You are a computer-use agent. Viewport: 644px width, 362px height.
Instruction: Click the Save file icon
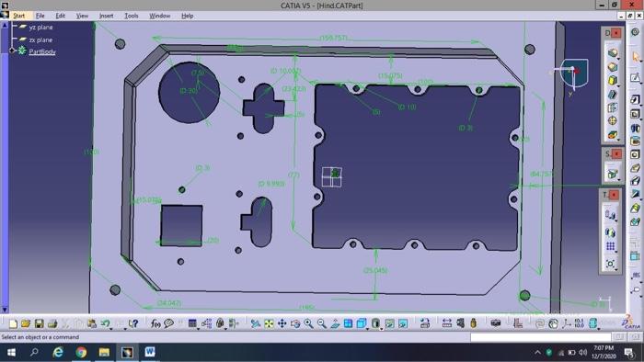click(39, 324)
